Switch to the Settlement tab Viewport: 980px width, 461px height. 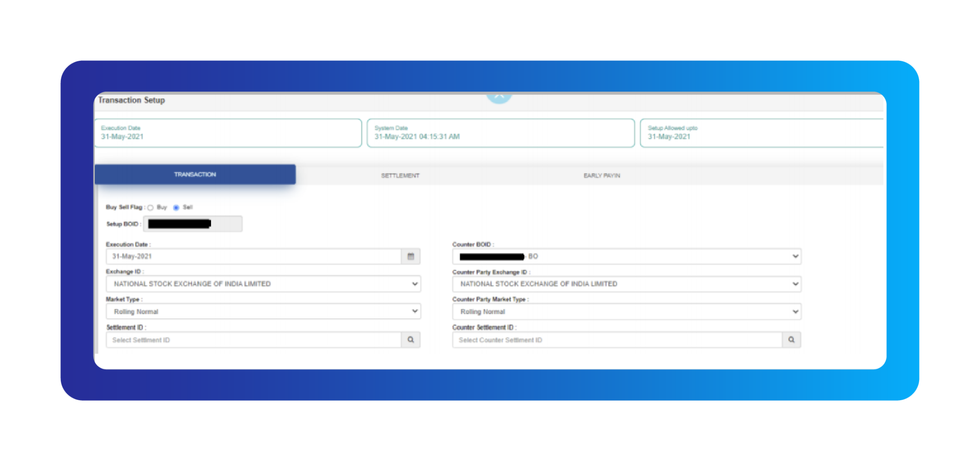click(x=400, y=176)
